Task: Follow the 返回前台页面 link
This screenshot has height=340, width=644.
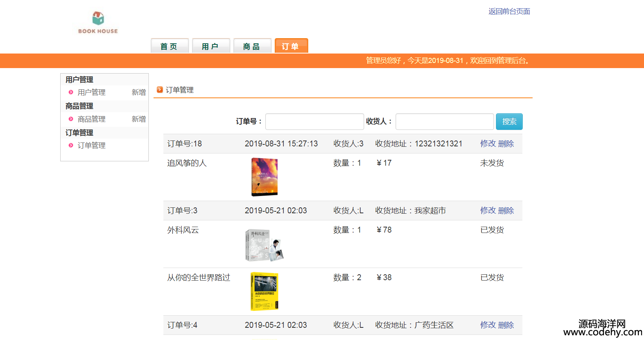Action: pyautogui.click(x=509, y=11)
